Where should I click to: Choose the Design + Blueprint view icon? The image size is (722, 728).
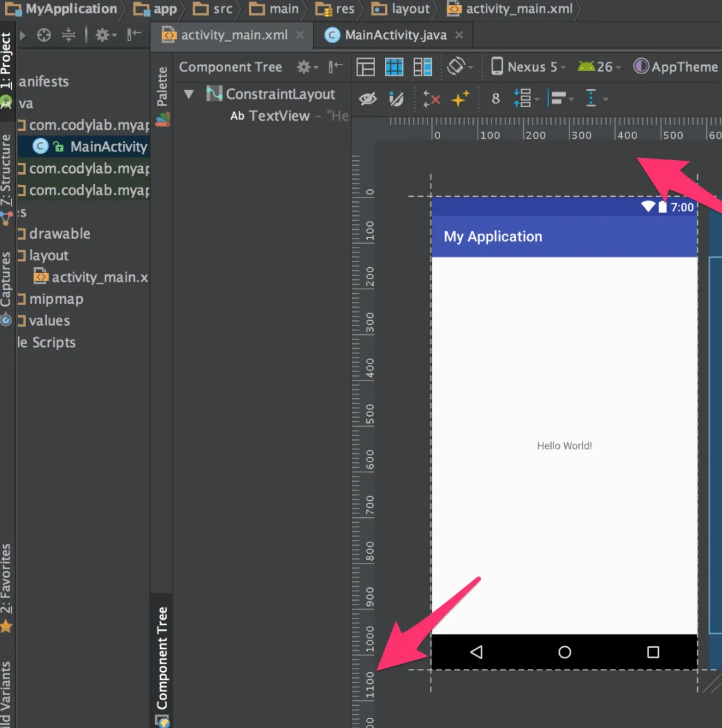click(422, 66)
